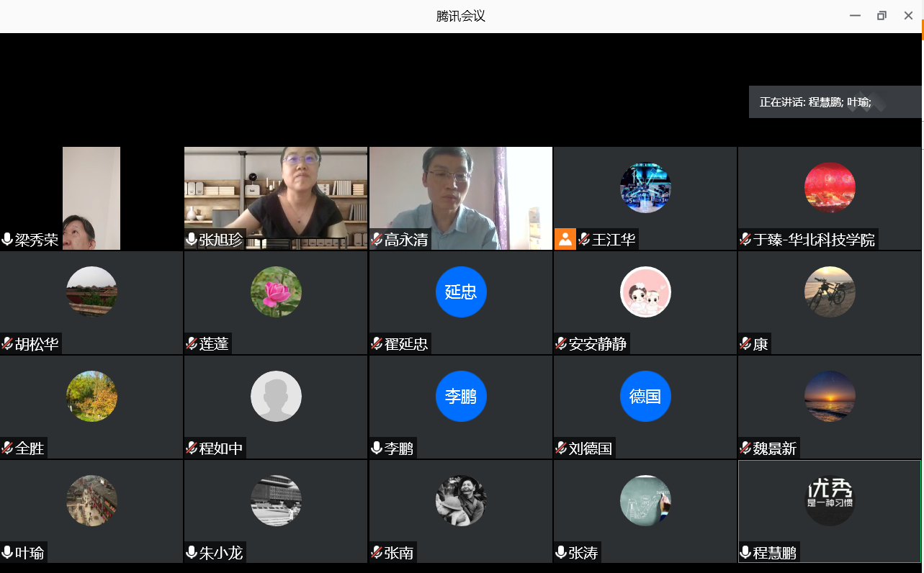Click muted mic icon next to 刘德国
This screenshot has height=573, width=924.
tap(561, 448)
